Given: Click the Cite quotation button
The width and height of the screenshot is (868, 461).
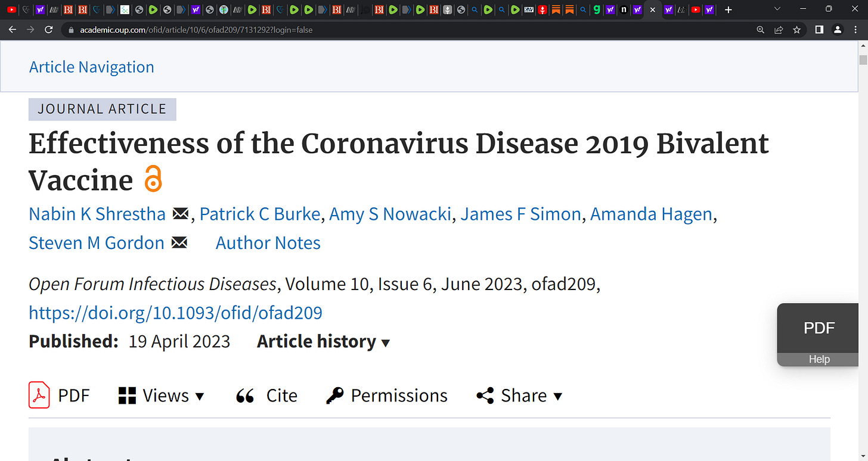Looking at the screenshot, I should tap(266, 395).
